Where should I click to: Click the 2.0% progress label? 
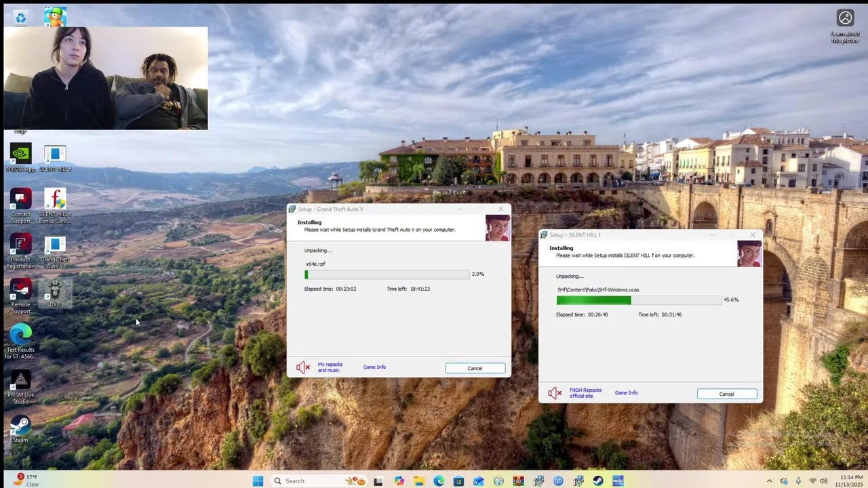pyautogui.click(x=478, y=274)
